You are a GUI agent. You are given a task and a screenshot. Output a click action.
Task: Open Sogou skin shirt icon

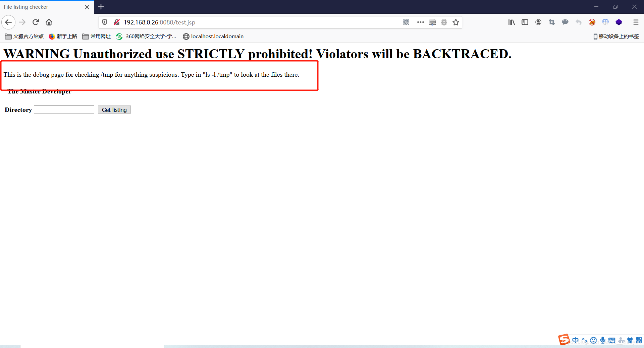[630, 340]
